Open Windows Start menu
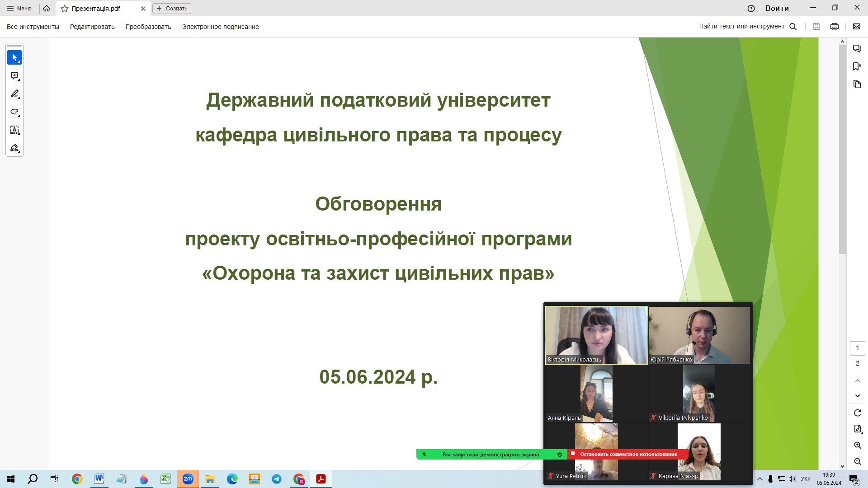The image size is (868, 488). tap(11, 479)
